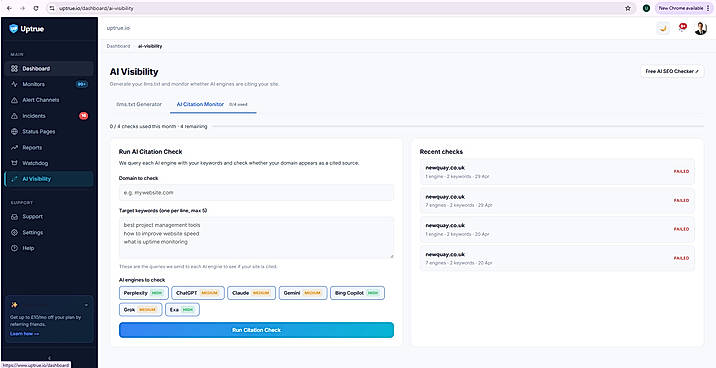View site information icon in address bar
716x368 pixels.
tap(53, 8)
